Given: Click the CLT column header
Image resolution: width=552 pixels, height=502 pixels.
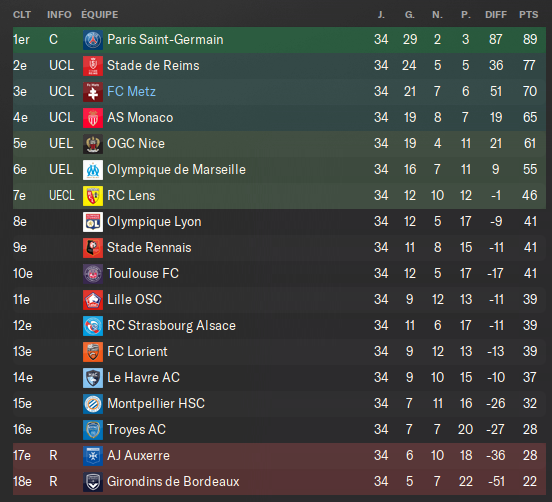Looking at the screenshot, I should (x=22, y=15).
